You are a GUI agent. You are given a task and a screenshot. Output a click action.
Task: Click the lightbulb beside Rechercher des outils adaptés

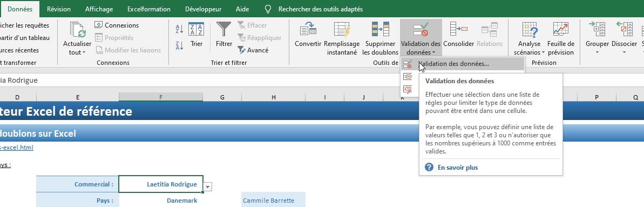(x=268, y=9)
